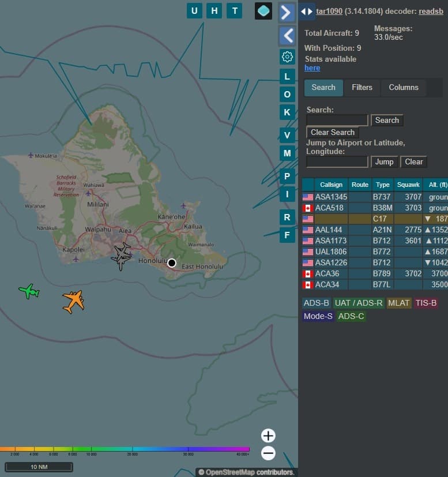Image resolution: width=448 pixels, height=477 pixels.
Task: Zoom in the map with plus button
Action: 268,436
